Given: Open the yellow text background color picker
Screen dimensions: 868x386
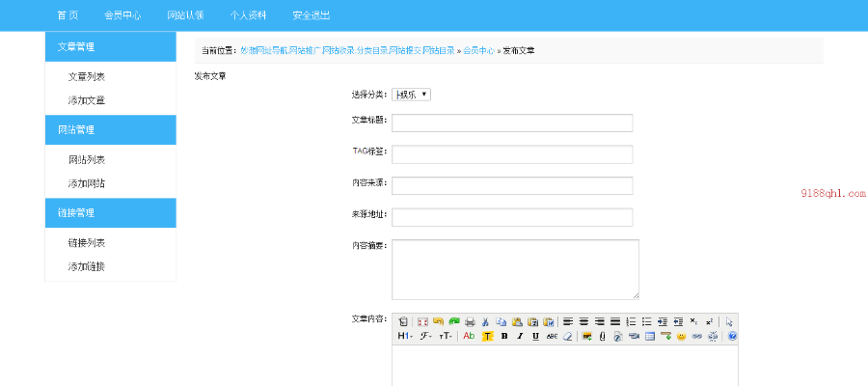Looking at the screenshot, I should [487, 336].
